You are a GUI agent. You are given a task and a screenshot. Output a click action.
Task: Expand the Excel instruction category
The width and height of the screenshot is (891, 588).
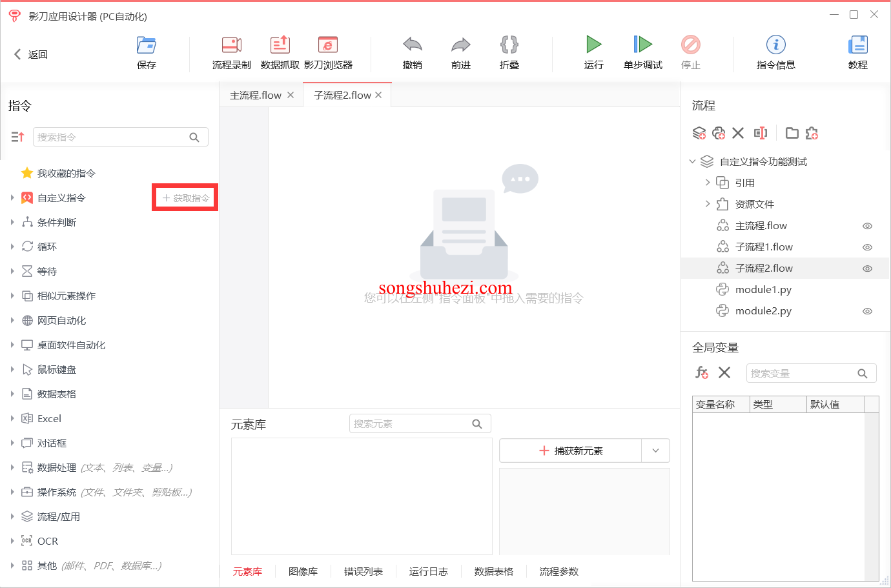(x=12, y=418)
